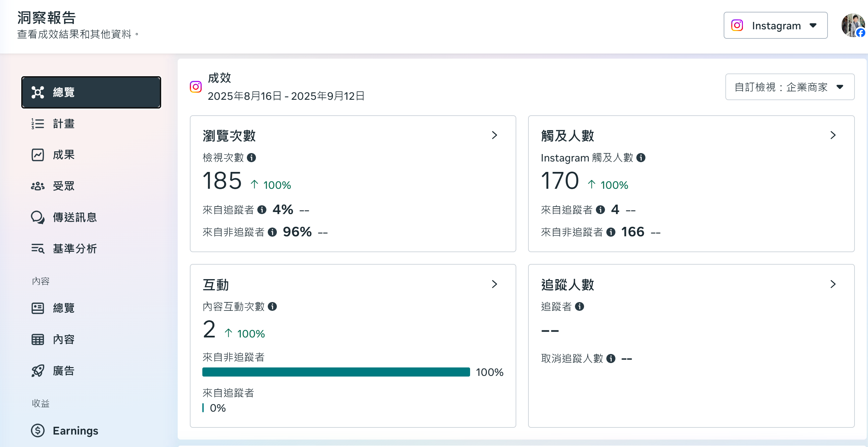Click the 基準分析 search-list icon
The height and width of the screenshot is (447, 868).
coord(37,249)
